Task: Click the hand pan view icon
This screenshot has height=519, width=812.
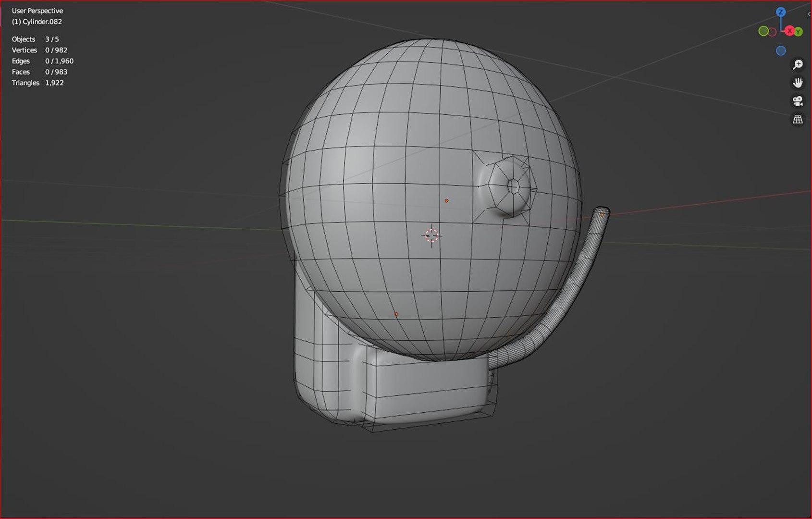Action: point(798,83)
